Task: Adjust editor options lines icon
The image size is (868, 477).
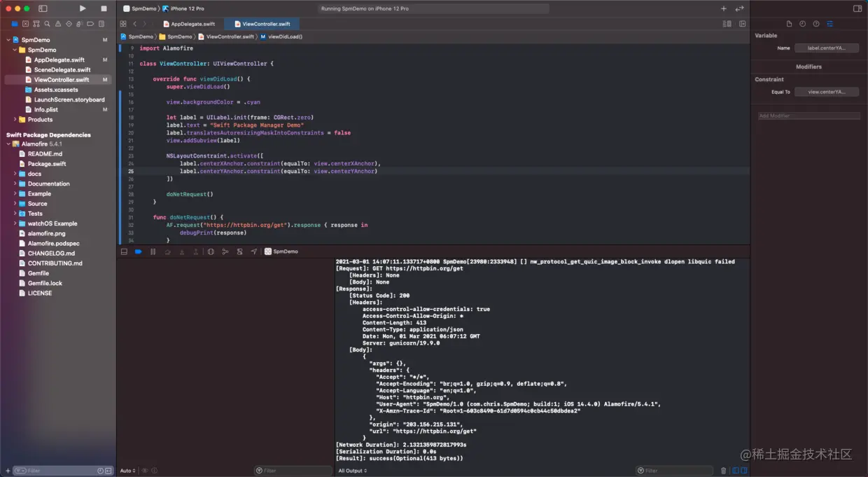Action: (727, 24)
